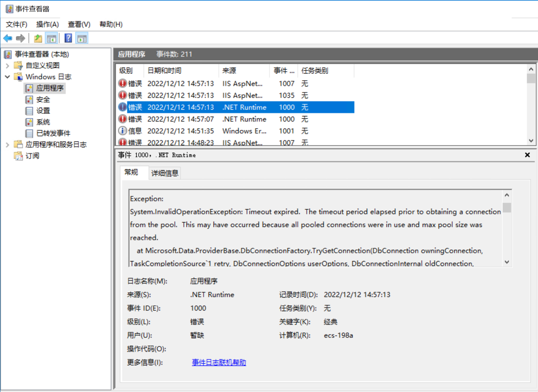
Task: Click the event list scrollbar down arrow
Action: [531, 141]
